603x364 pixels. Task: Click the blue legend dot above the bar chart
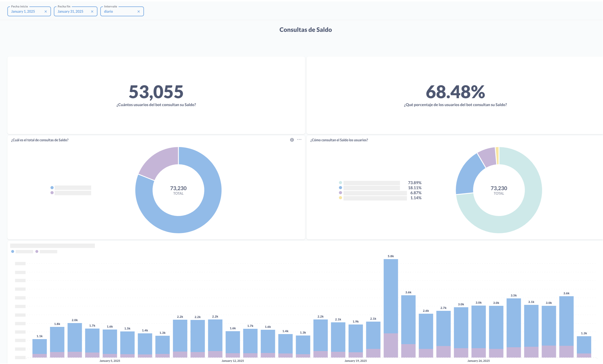pos(12,251)
